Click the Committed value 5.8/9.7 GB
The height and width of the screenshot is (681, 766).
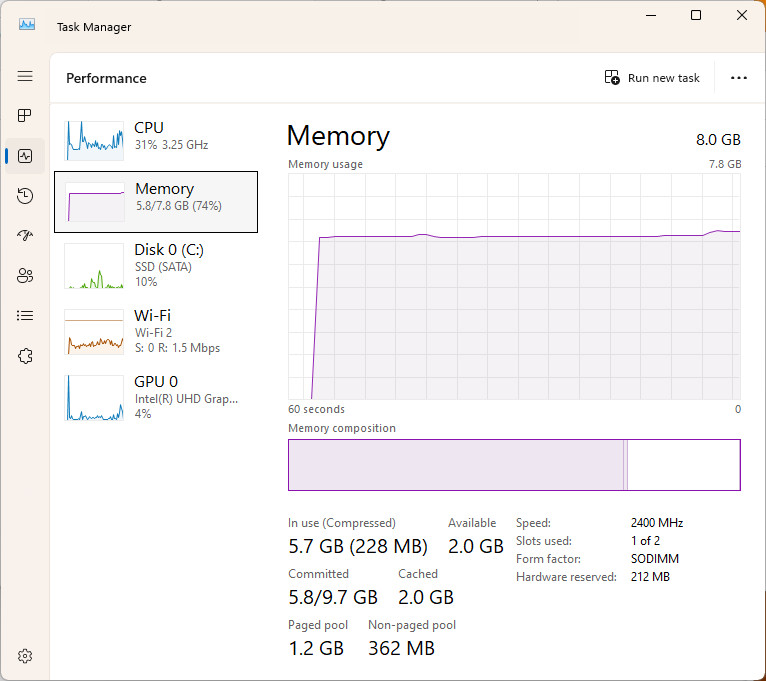click(x=333, y=597)
